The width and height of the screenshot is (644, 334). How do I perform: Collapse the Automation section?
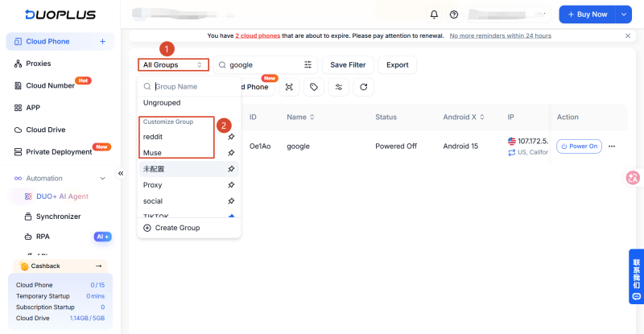click(x=103, y=179)
